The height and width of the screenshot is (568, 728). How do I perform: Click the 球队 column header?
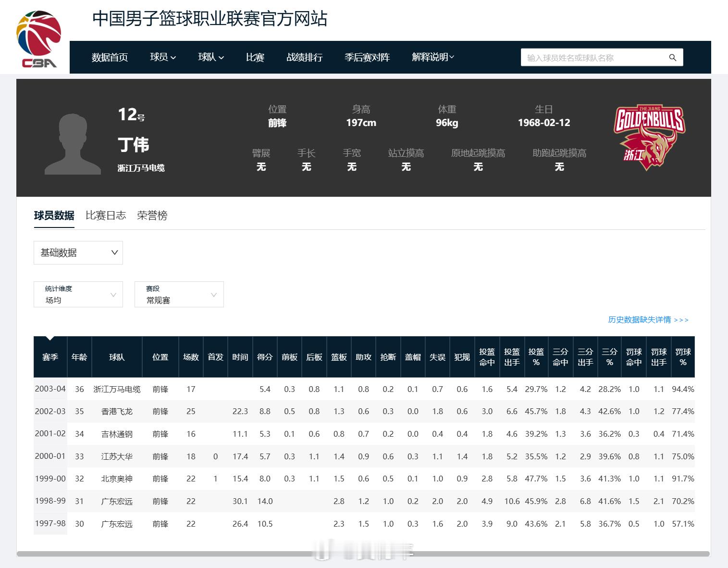(117, 357)
